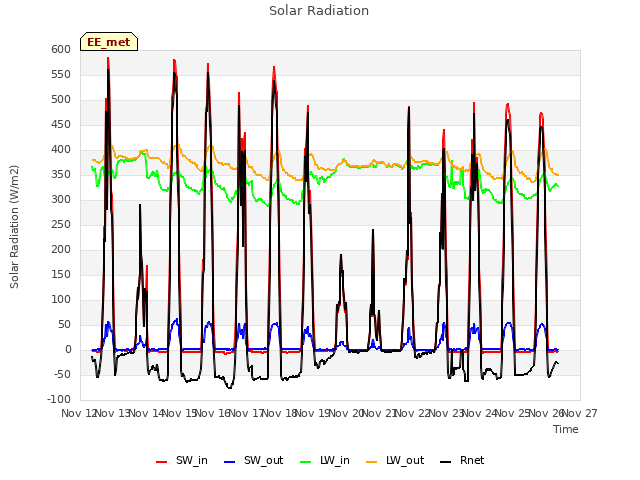The image size is (640, 480).
Task: Toggle SW_out series in the legend
Action: (x=253, y=460)
